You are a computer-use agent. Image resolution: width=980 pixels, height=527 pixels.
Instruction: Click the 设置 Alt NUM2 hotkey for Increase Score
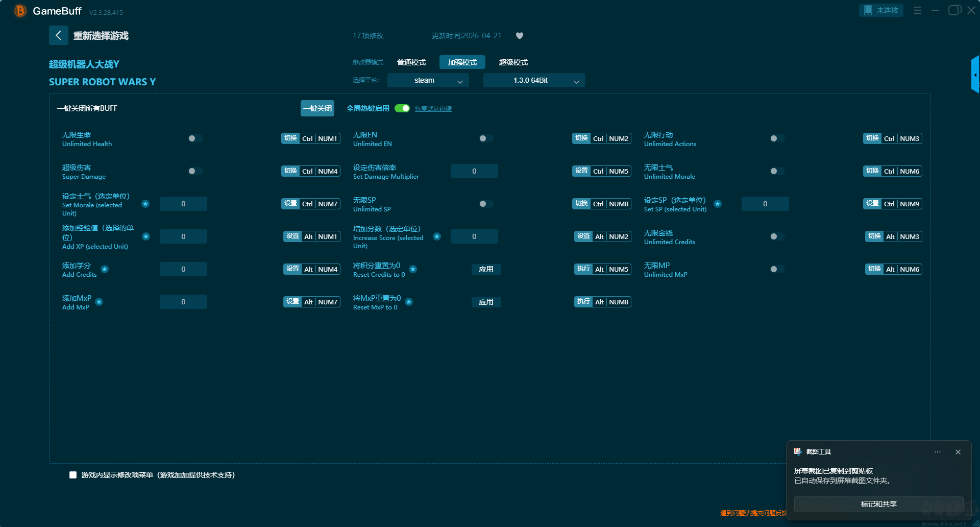[603, 236]
